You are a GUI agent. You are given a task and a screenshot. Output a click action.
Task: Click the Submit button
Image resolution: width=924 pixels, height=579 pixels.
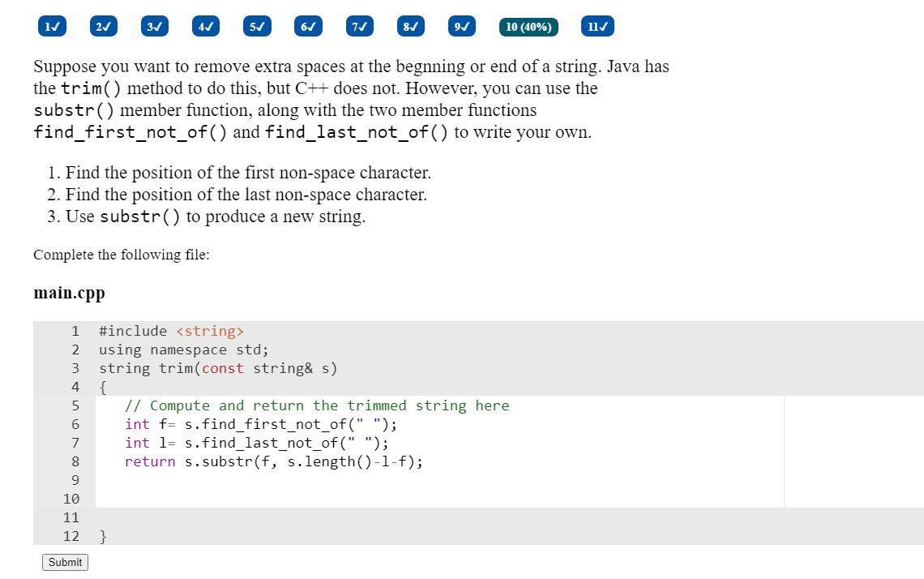point(65,561)
